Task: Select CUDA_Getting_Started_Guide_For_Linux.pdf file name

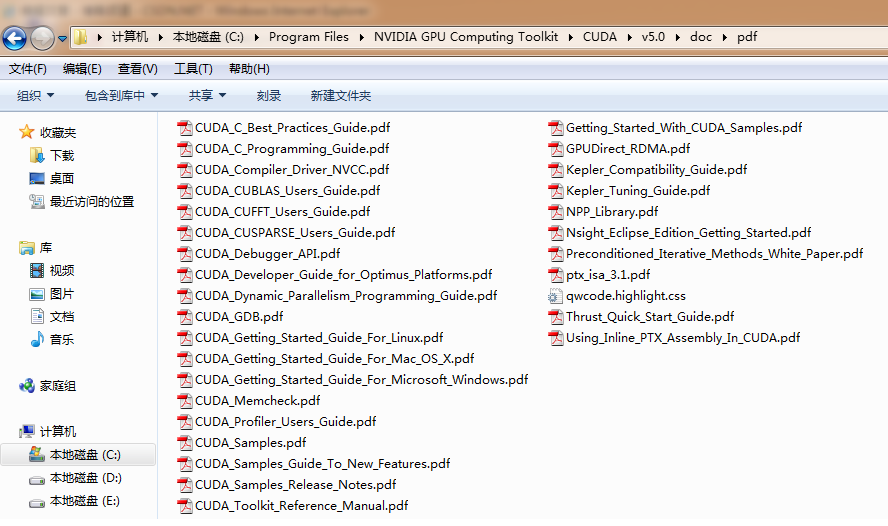Action: [x=319, y=338]
